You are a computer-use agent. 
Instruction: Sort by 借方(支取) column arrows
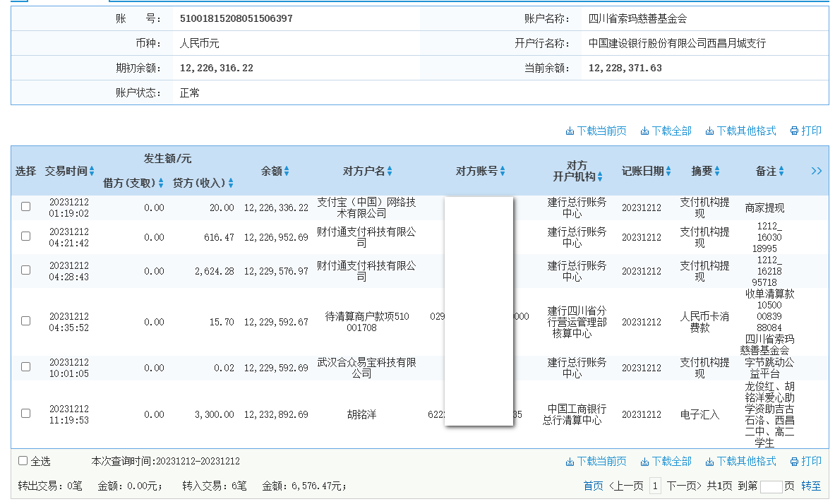(161, 184)
